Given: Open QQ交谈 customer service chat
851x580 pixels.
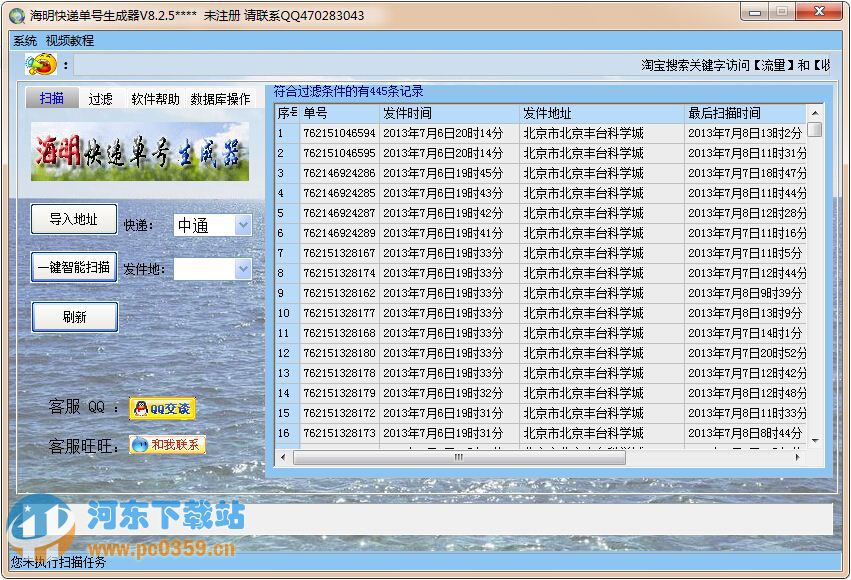Looking at the screenshot, I should click(x=162, y=407).
